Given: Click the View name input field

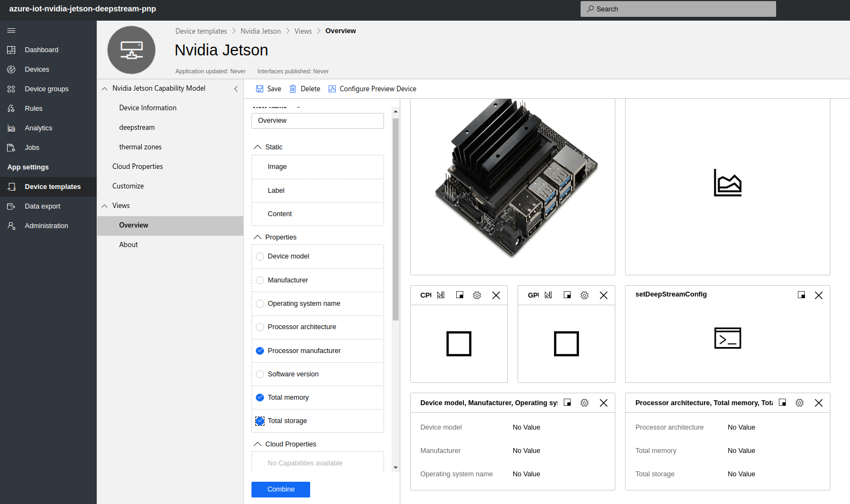Looking at the screenshot, I should pos(318,121).
